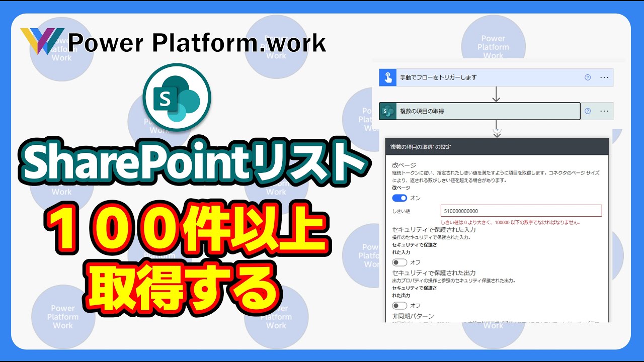Viewport: 644px width, 362px height.
Task: Click the insert step icon below 複数の項目の取得
Action: coord(496,129)
